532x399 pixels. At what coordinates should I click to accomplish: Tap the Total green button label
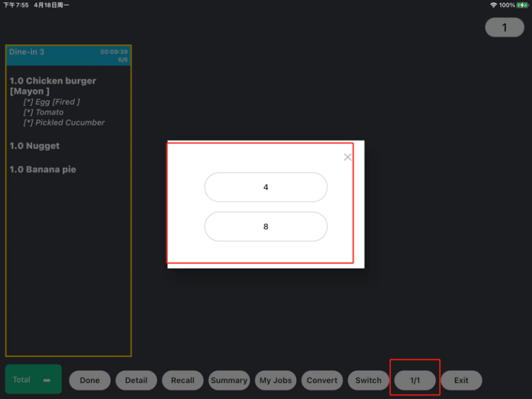[21, 379]
